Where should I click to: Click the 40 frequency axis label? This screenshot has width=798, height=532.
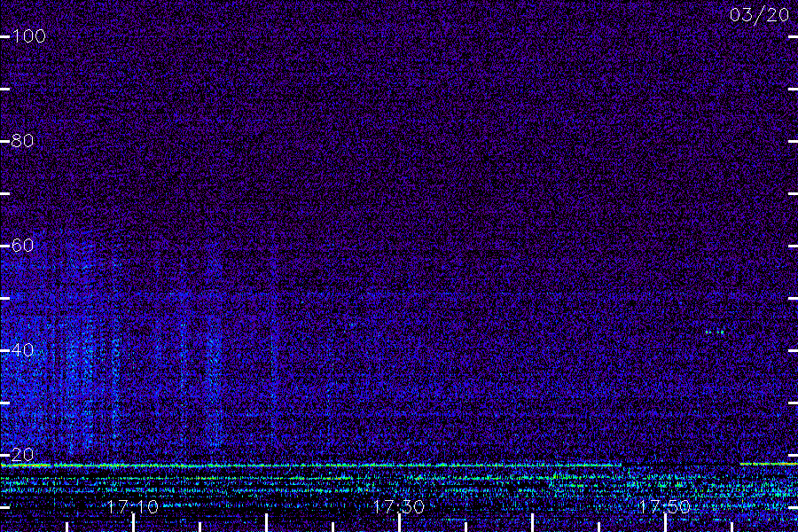click(22, 350)
